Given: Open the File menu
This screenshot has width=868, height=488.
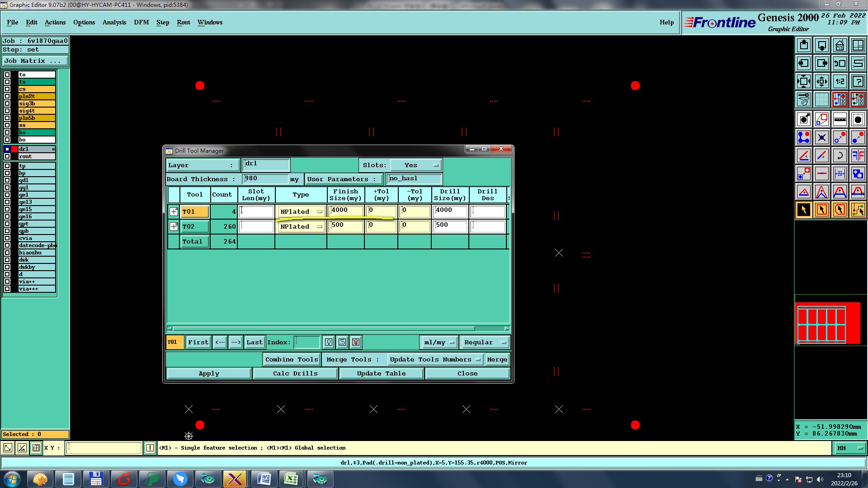Looking at the screenshot, I should coord(13,22).
